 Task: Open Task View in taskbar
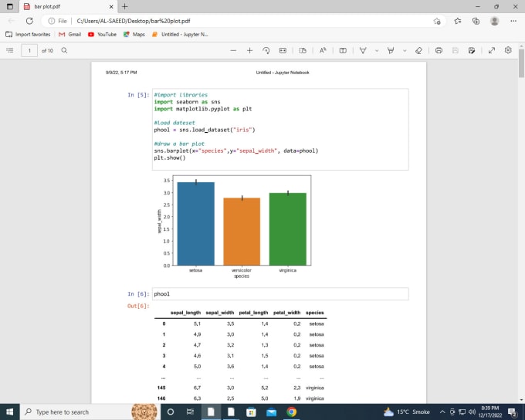(190, 412)
